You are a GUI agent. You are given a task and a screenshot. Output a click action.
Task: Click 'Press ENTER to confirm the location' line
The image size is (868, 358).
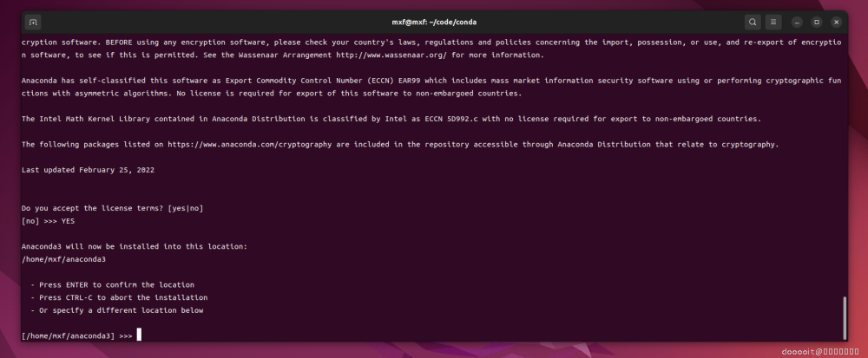[112, 285]
